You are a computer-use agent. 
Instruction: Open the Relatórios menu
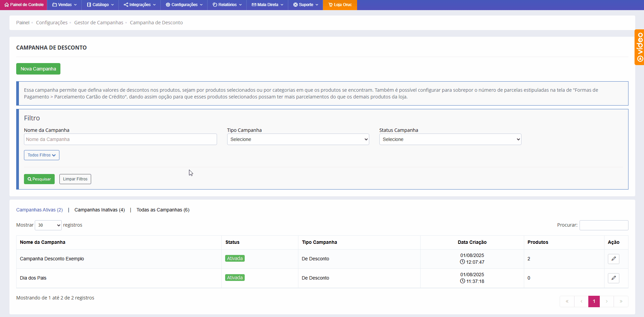227,5
